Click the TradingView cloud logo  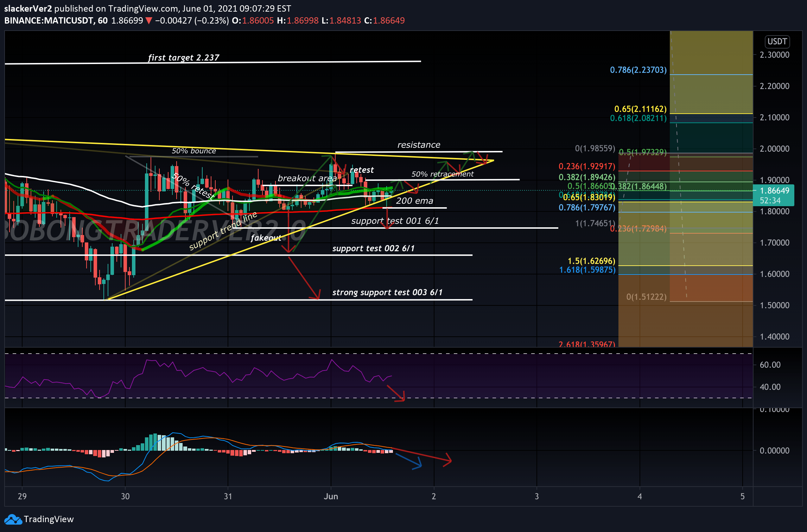pos(13,519)
